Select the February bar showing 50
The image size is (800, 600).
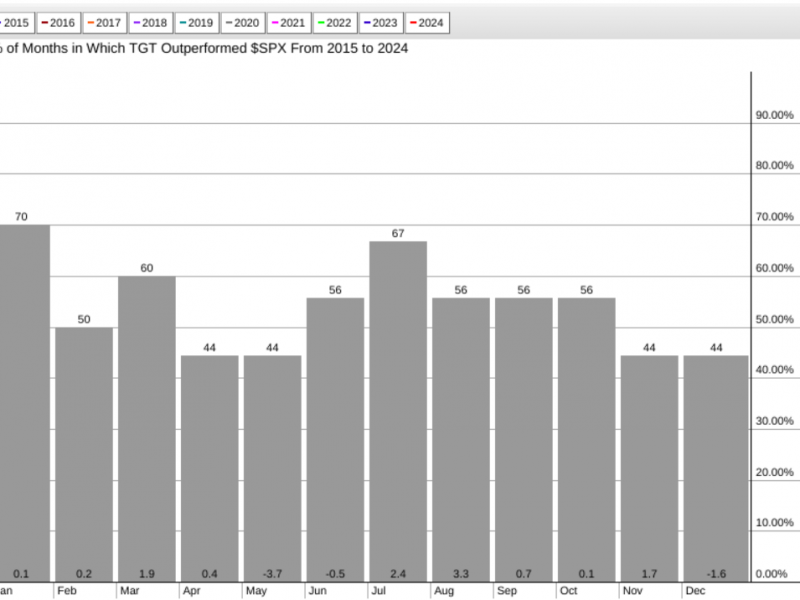84,455
